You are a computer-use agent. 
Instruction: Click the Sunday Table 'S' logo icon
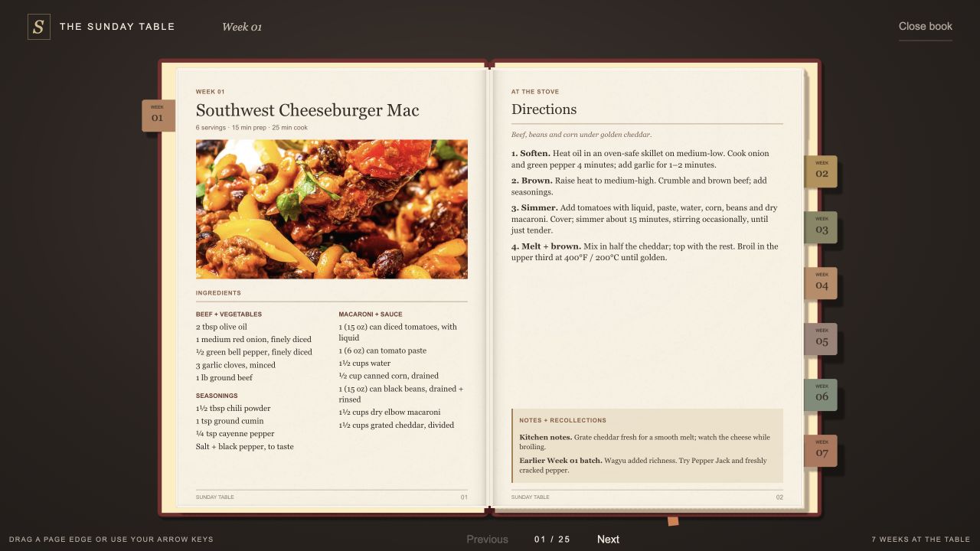[x=39, y=27]
